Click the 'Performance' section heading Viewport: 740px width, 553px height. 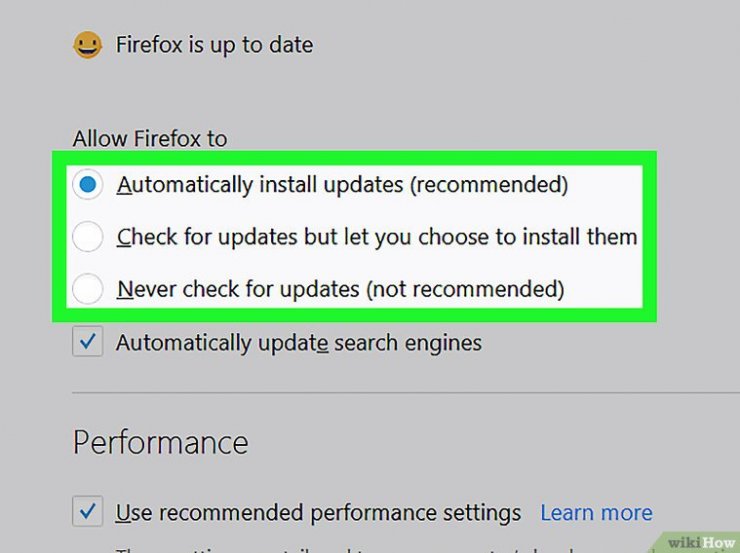[160, 443]
